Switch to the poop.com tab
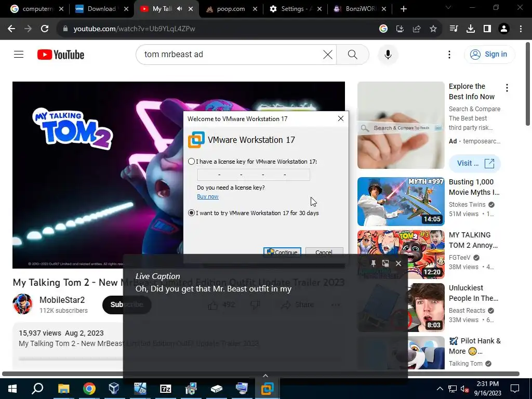This screenshot has height=399, width=532. click(231, 9)
